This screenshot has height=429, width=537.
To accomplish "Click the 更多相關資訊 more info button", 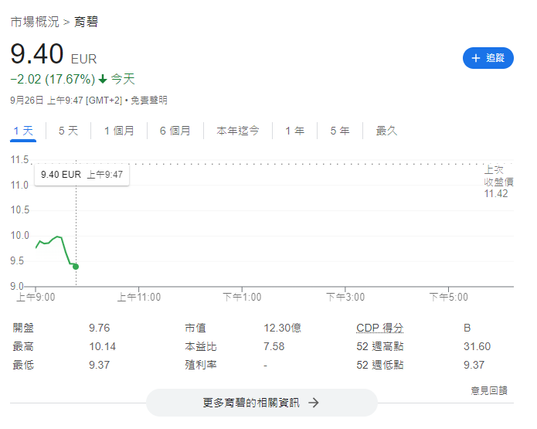I will click(262, 403).
